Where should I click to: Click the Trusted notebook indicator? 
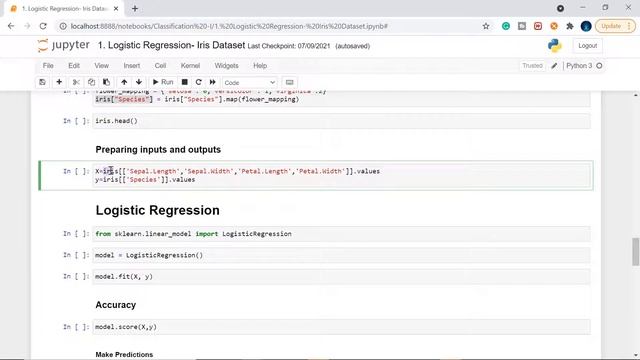coord(532,66)
